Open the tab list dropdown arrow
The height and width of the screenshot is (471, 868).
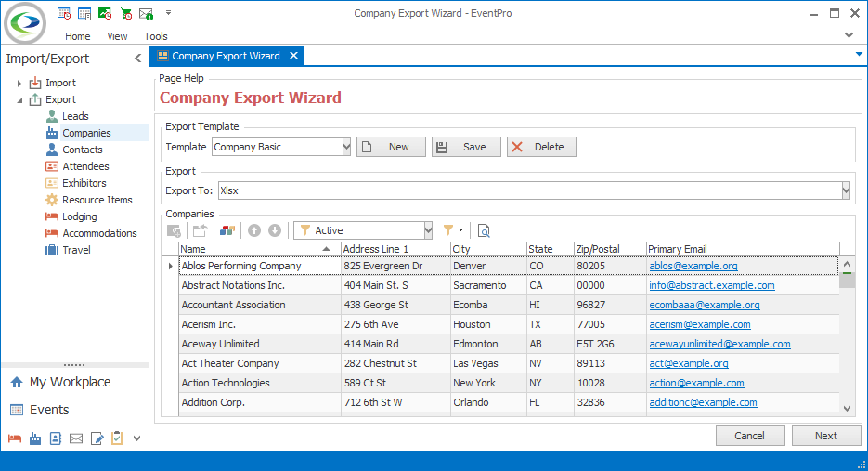pos(859,54)
